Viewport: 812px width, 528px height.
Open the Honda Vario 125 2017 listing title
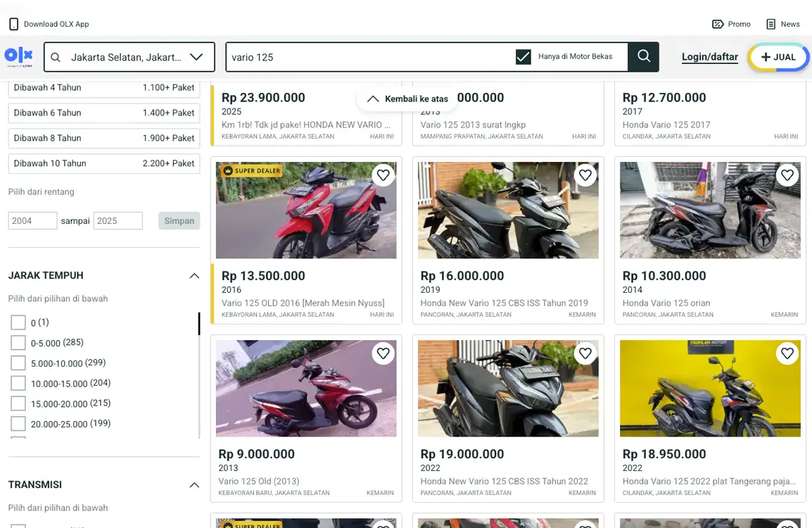(666, 125)
